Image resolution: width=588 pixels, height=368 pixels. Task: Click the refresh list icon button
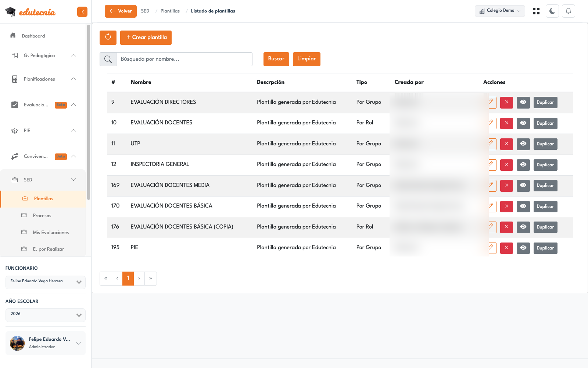(108, 38)
